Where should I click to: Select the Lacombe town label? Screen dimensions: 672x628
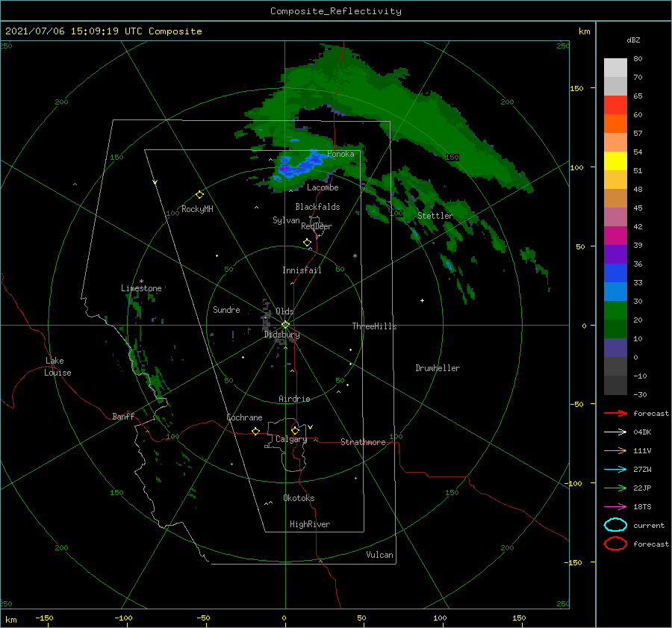323,187
